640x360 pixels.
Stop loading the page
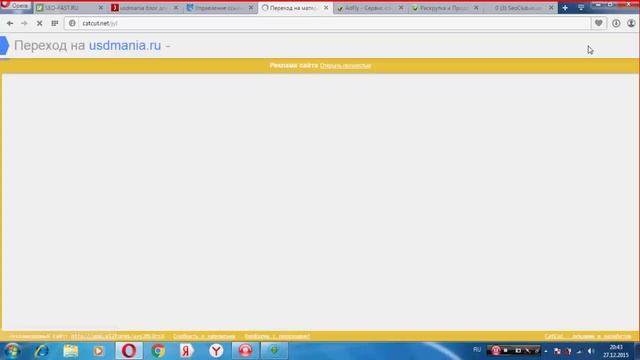pyautogui.click(x=39, y=23)
